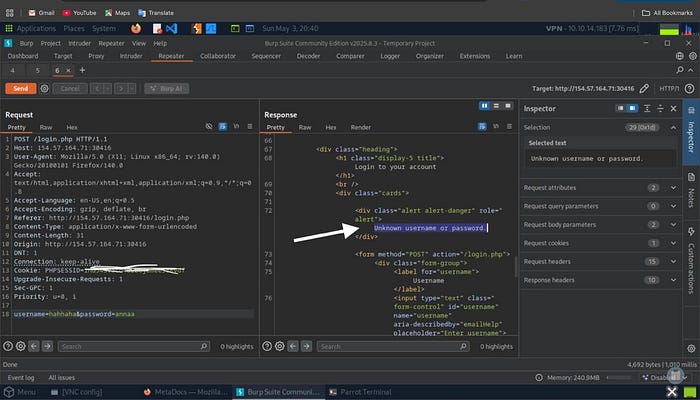Viewport: 700px width, 400px height.
Task: Go to previous request with back arrow
Action: [x=97, y=88]
